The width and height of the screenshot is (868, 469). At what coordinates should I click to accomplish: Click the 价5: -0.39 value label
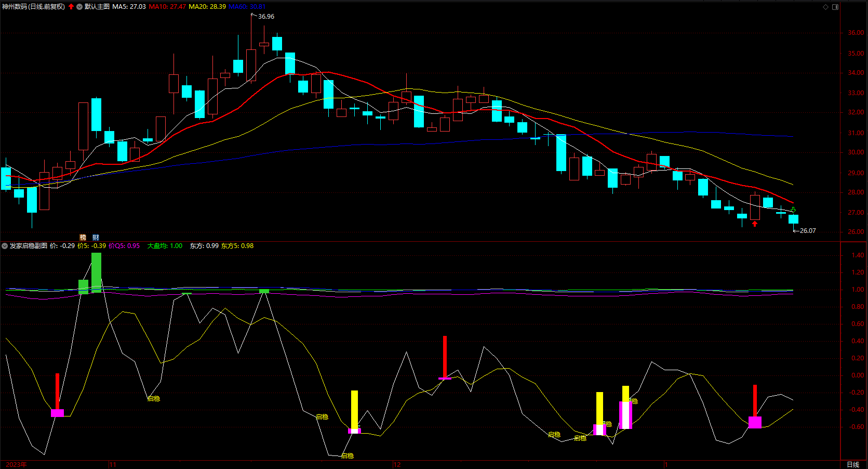(92, 246)
